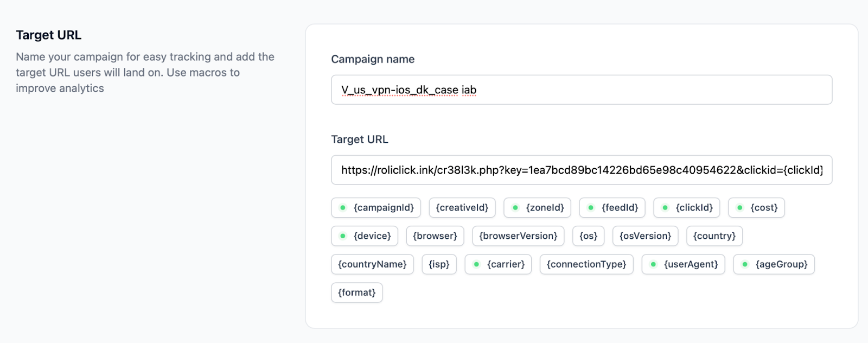Viewport: 868px width, 343px height.
Task: Add the {browser} macro
Action: pos(435,236)
